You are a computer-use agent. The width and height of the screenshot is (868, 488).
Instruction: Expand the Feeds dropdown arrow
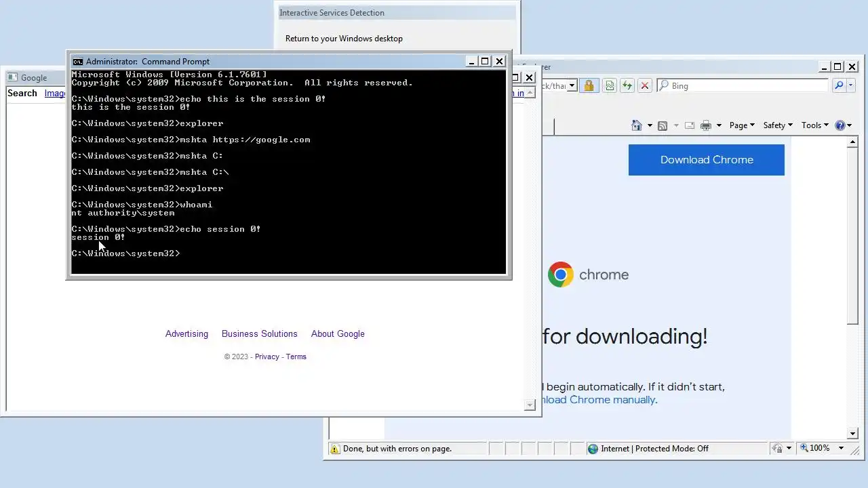pyautogui.click(x=675, y=125)
